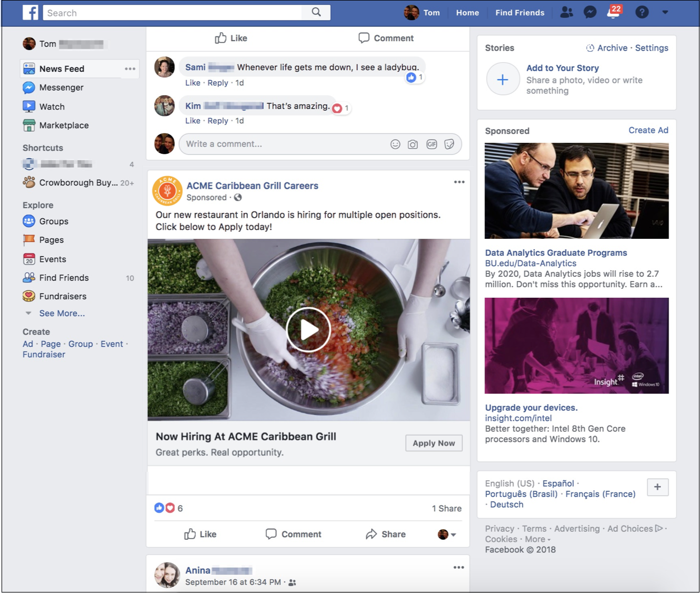The width and height of the screenshot is (700, 593).
Task: Open options ellipsis on Anina's post
Action: coord(459,568)
